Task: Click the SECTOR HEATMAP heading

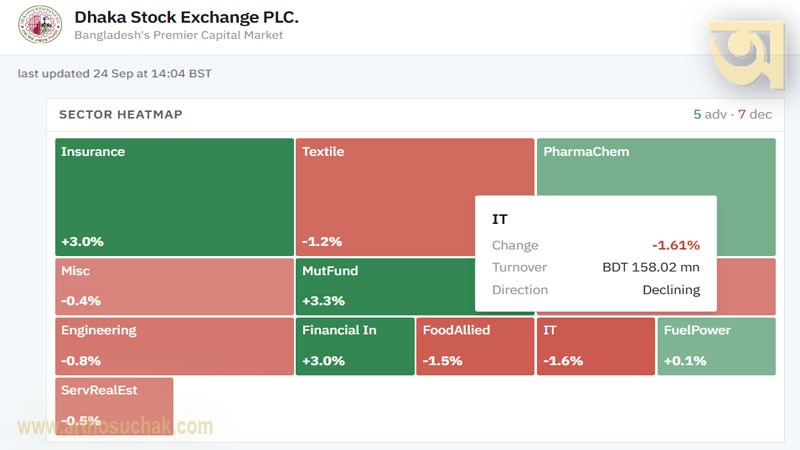Action: click(x=121, y=114)
